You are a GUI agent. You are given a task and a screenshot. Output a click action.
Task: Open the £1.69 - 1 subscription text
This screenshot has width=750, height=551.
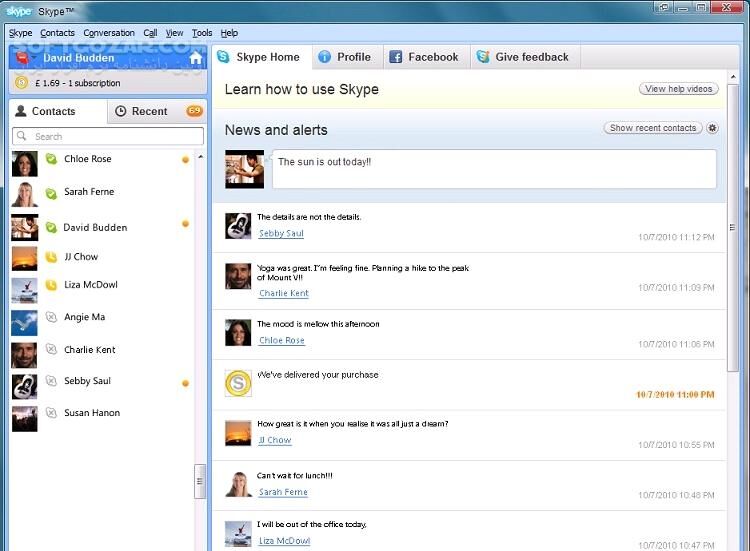77,83
